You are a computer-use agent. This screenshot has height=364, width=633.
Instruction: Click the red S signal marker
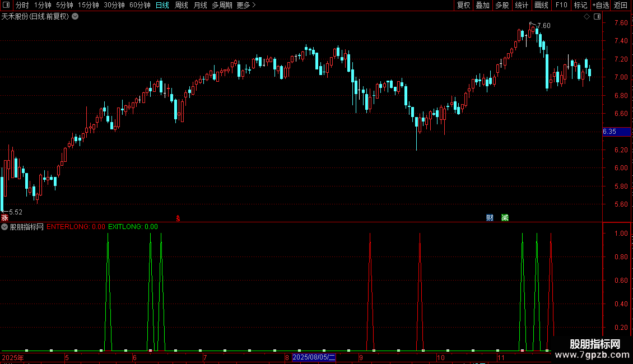[178, 218]
